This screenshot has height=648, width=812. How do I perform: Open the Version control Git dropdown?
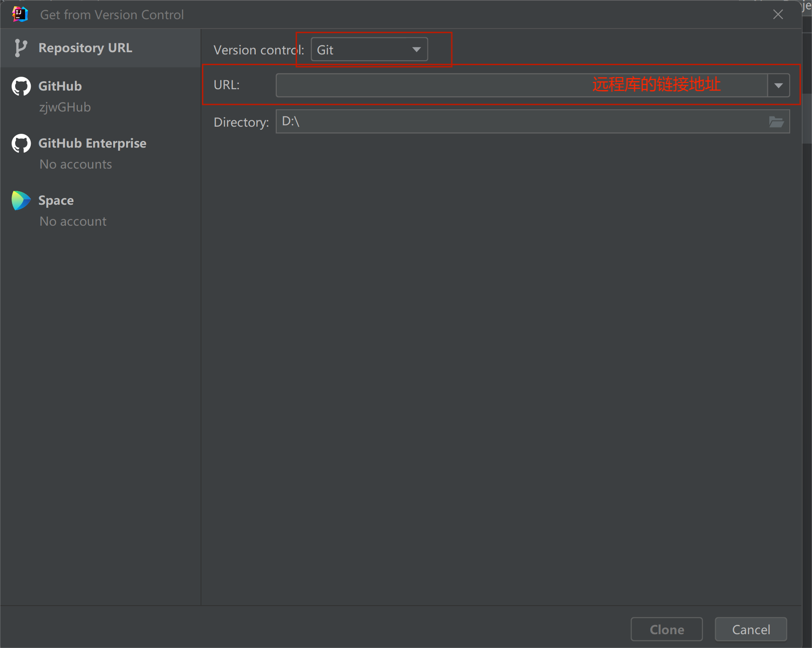[369, 50]
